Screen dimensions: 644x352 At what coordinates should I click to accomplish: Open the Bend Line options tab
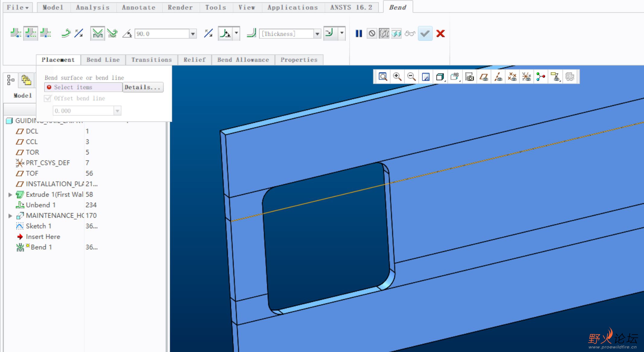tap(103, 60)
